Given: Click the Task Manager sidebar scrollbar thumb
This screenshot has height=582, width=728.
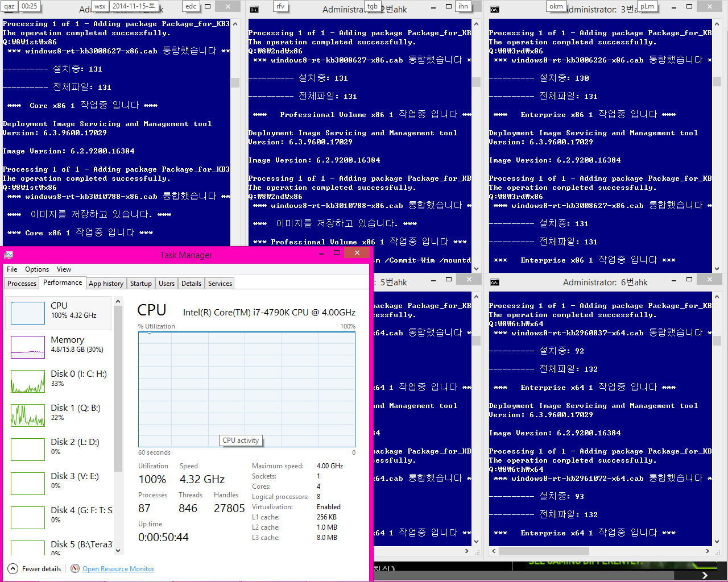Looking at the screenshot, I should coord(118,389).
